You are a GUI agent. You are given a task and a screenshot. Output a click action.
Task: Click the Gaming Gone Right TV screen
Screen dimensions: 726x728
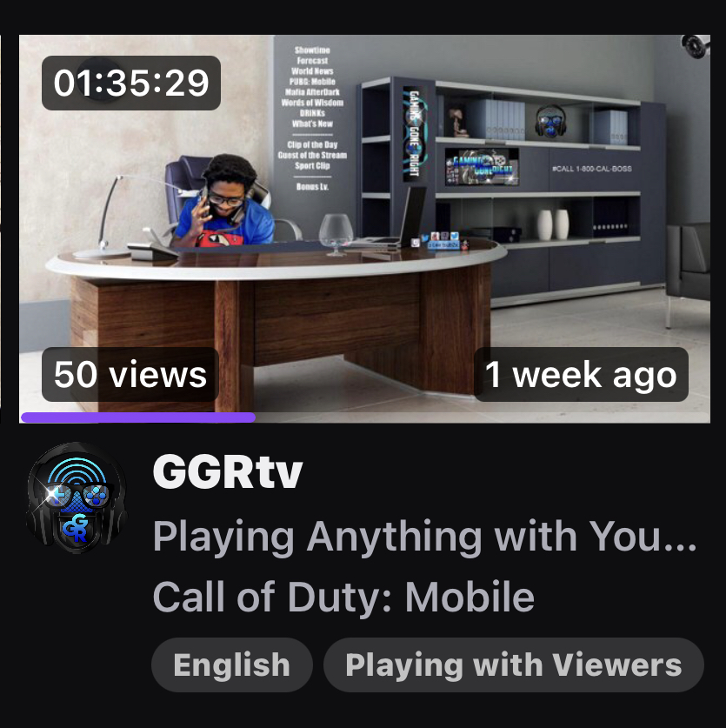(482, 166)
